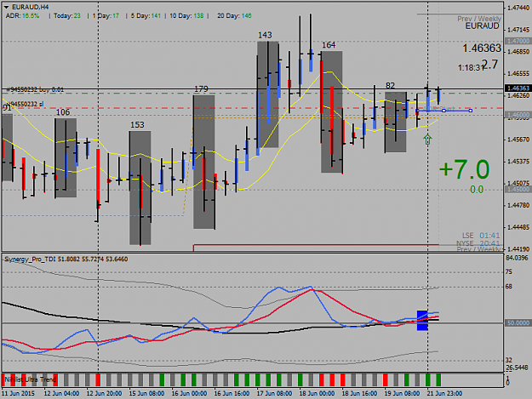Click the LSE 01:41 session clock
Screen dimensions: 532x399
coord(481,236)
